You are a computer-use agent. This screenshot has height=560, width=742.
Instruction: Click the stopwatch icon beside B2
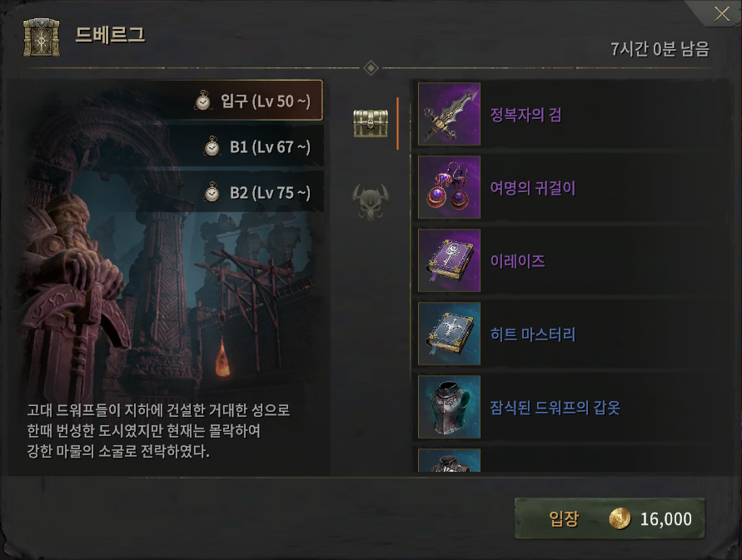[x=212, y=192]
